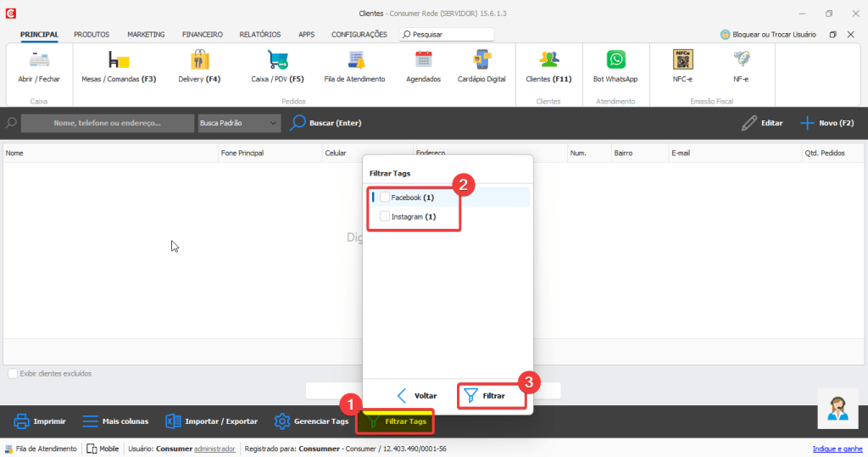This screenshot has height=457, width=868.
Task: Open Bloquear ou Trocar Usuário menu
Action: point(768,35)
